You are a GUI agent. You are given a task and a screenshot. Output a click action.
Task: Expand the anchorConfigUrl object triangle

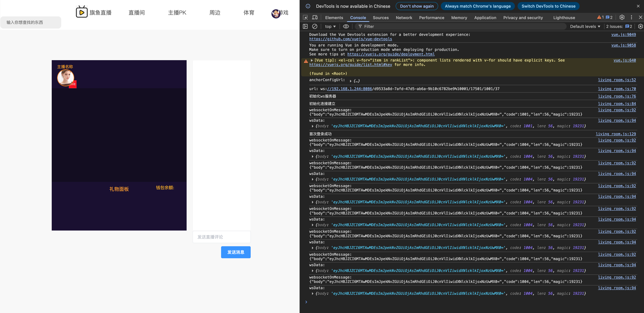pyautogui.click(x=351, y=81)
